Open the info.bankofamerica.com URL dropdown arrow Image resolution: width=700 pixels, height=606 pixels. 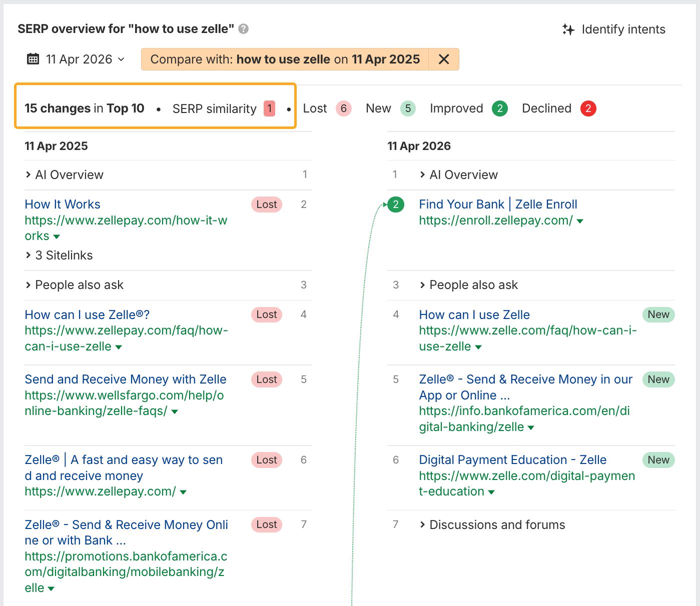531,427
